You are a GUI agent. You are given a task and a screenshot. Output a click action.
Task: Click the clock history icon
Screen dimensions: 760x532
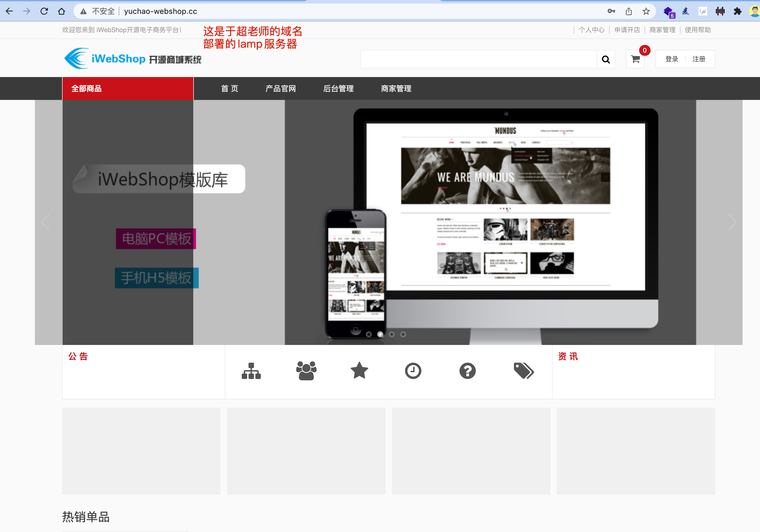point(413,371)
